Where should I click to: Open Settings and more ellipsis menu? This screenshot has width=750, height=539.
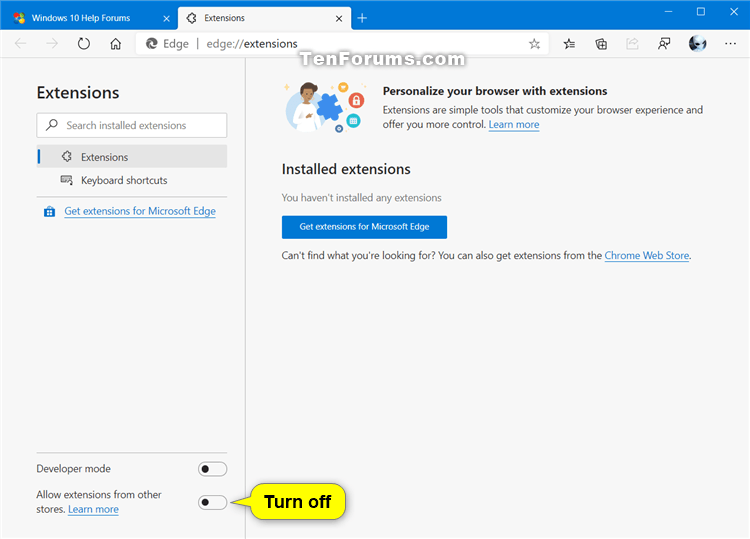pyautogui.click(x=730, y=44)
